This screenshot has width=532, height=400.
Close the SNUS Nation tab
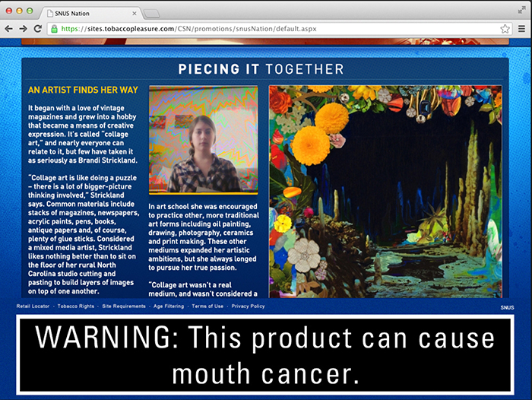[135, 14]
